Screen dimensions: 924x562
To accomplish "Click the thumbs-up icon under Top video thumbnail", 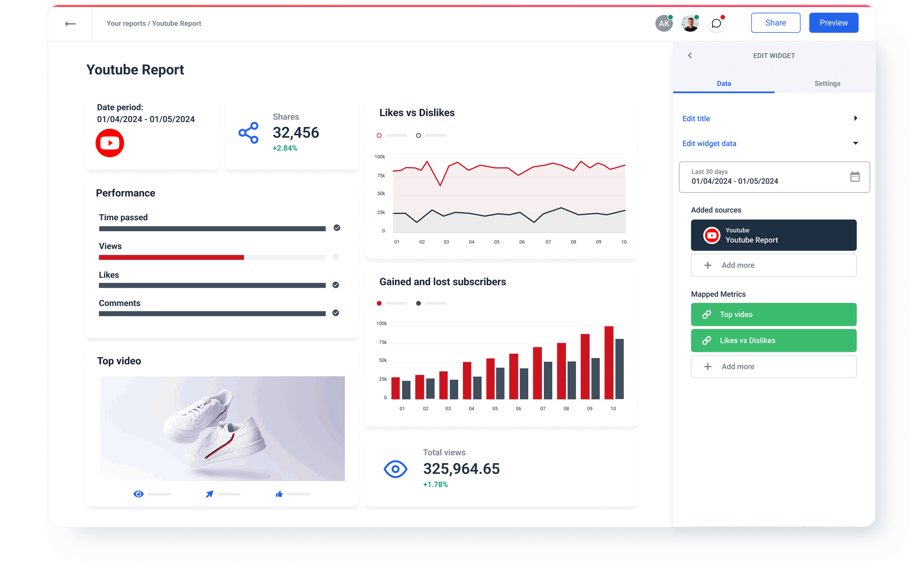I will [279, 494].
